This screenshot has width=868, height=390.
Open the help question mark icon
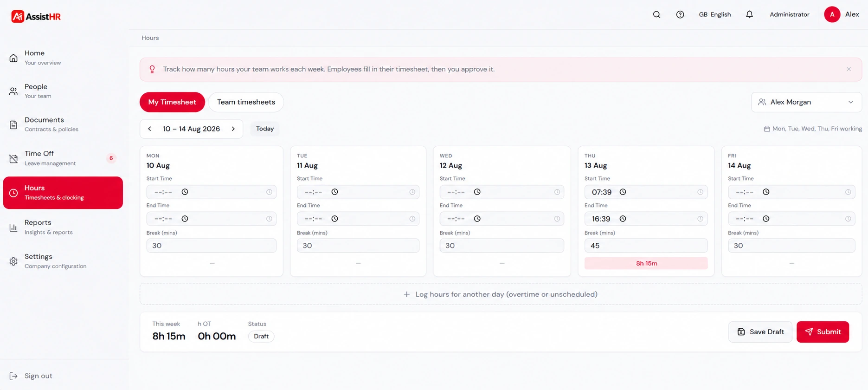680,14
